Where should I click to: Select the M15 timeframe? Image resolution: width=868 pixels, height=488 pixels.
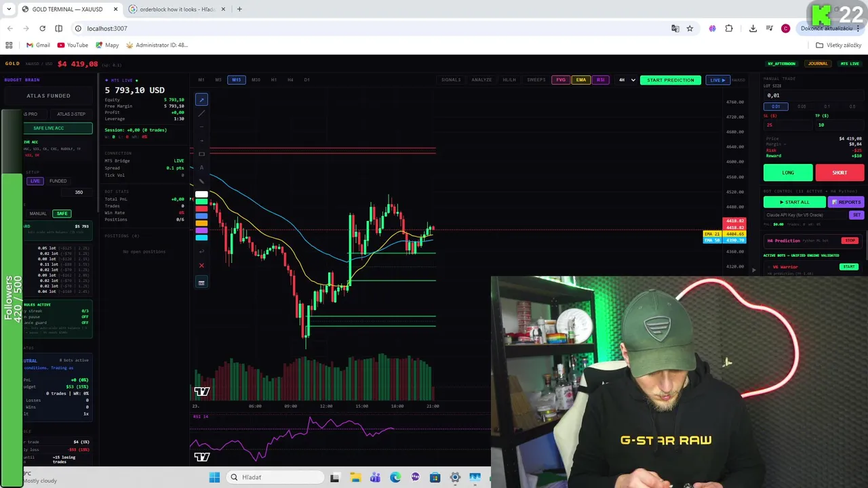tap(236, 80)
